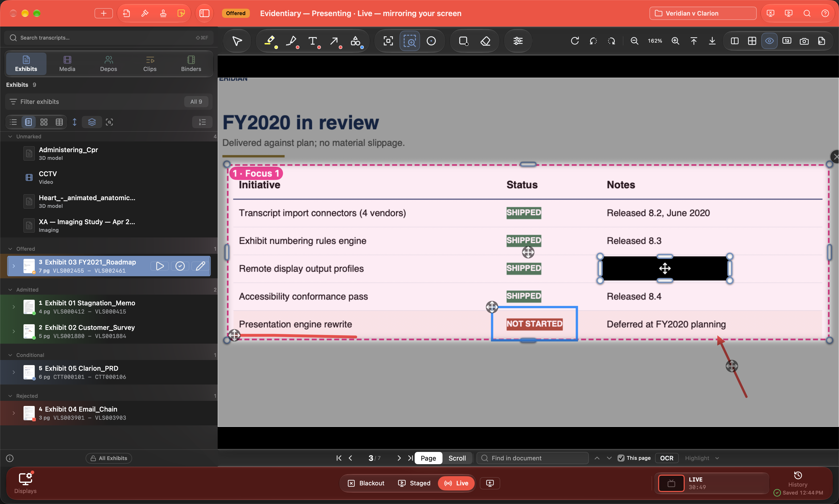Open annotation settings sliders
Viewport: 839px width, 504px height.
click(x=518, y=41)
